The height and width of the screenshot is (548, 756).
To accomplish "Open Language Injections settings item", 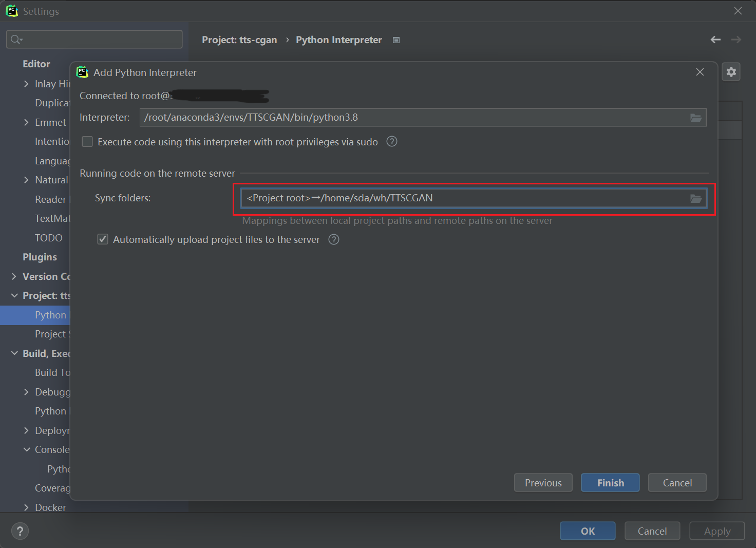I will (52, 161).
